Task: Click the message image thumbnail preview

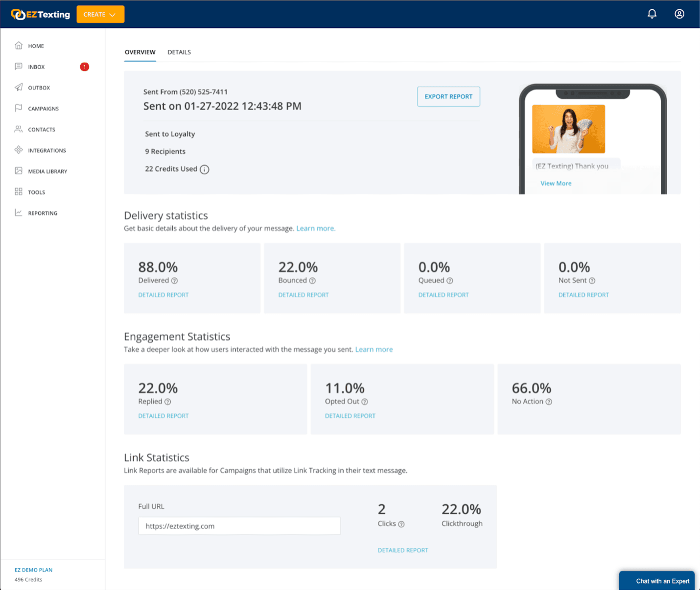Action: 568,129
